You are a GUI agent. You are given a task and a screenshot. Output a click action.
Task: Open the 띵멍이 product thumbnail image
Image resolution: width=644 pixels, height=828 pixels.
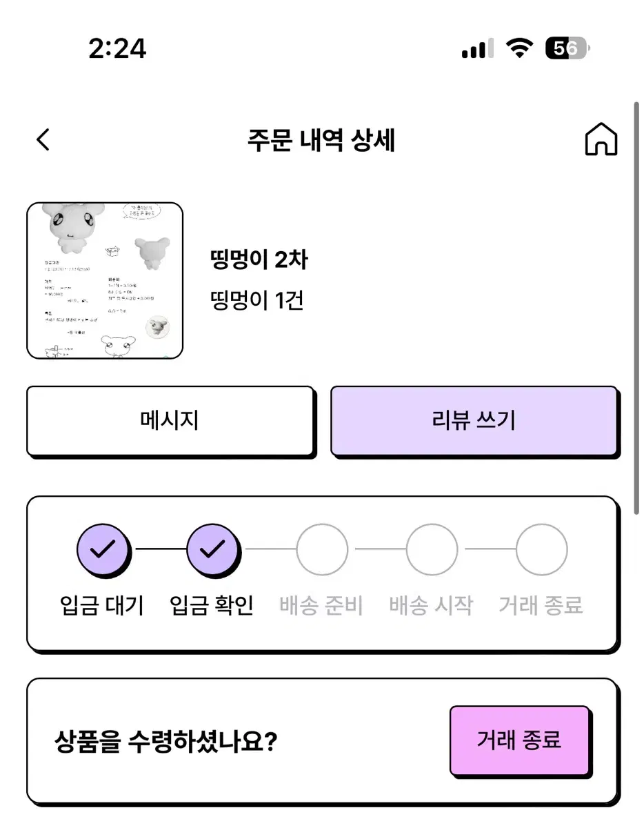pos(105,281)
